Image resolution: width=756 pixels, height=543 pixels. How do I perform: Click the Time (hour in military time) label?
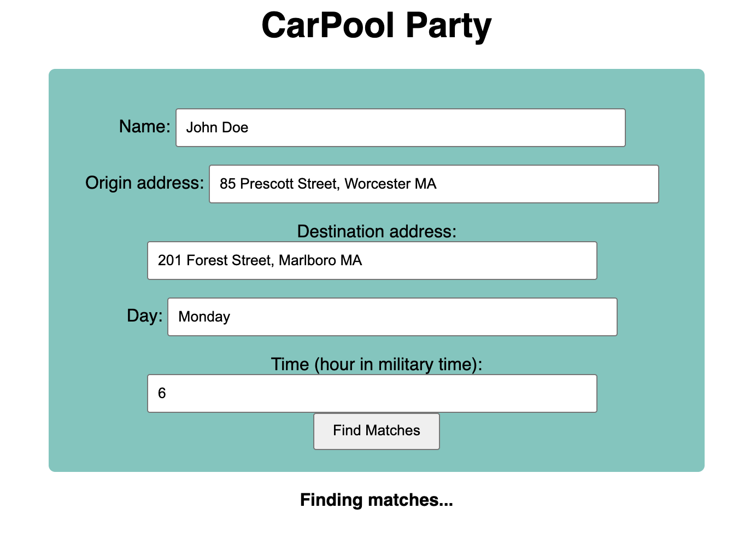376,364
